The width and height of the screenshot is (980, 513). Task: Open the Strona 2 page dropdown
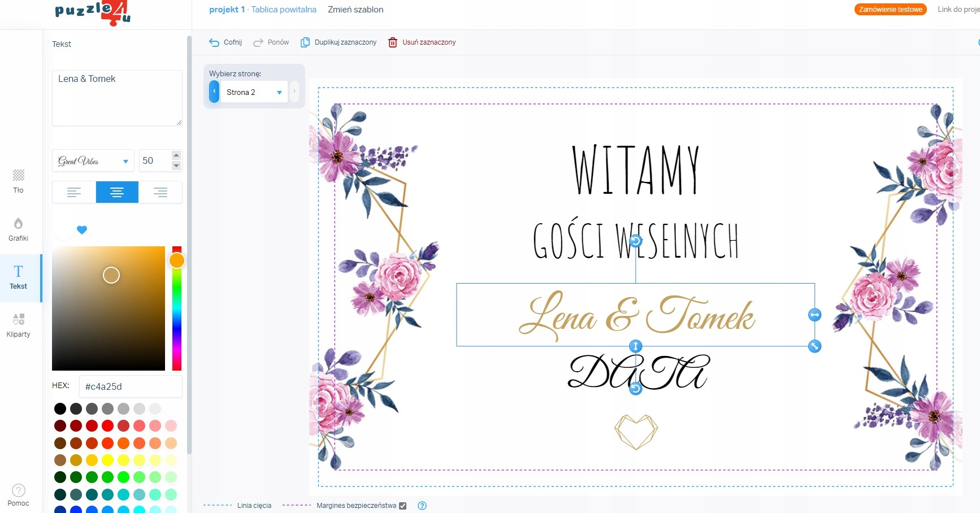[x=254, y=92]
